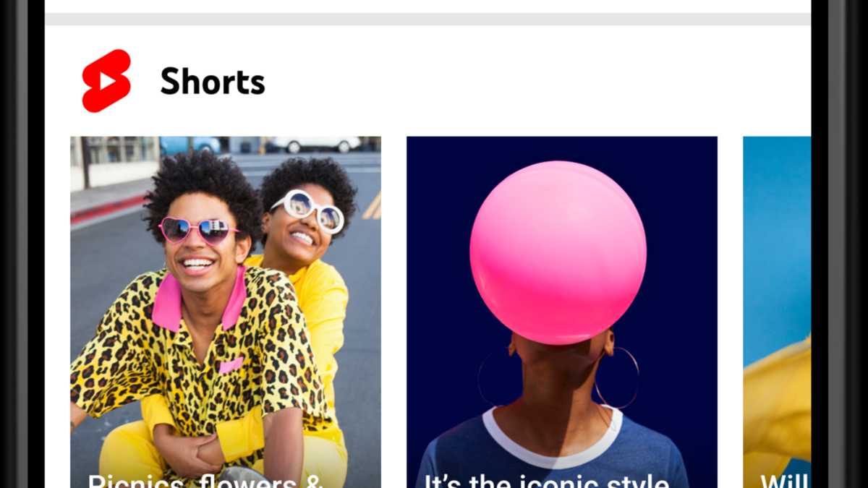Tap the 'It's the iconic style' title
The image size is (868, 488).
coord(546,481)
